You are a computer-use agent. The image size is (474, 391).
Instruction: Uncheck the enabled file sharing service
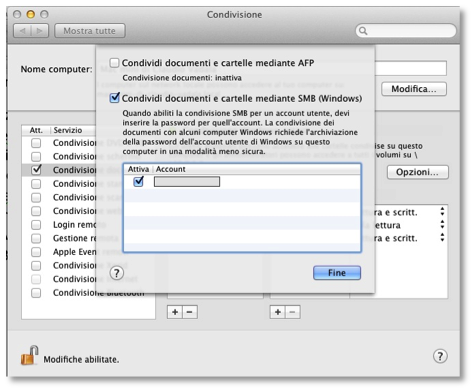[x=36, y=170]
